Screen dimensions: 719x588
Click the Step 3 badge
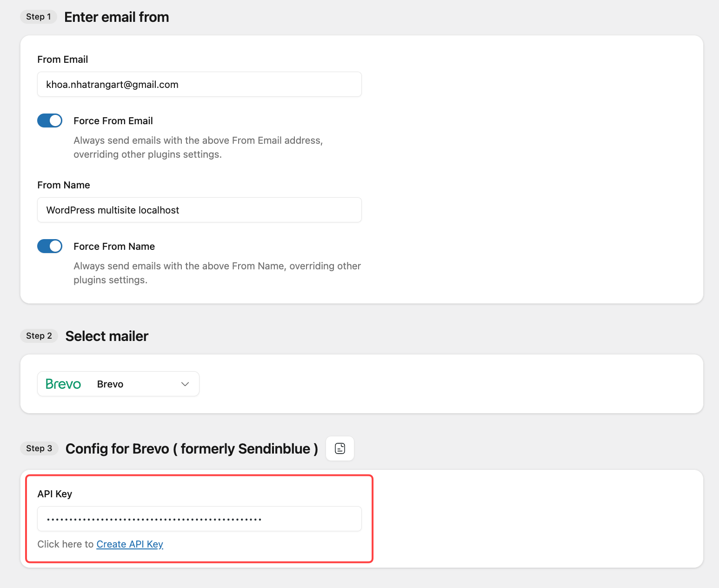39,448
